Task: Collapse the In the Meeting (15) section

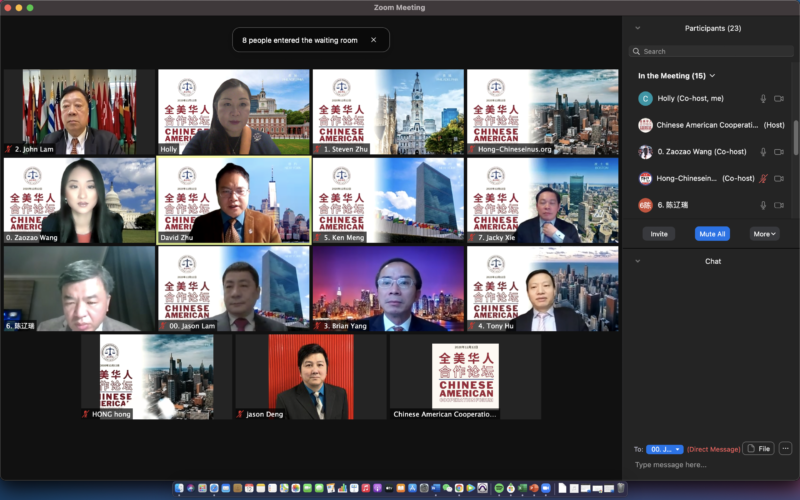Action: (x=712, y=76)
